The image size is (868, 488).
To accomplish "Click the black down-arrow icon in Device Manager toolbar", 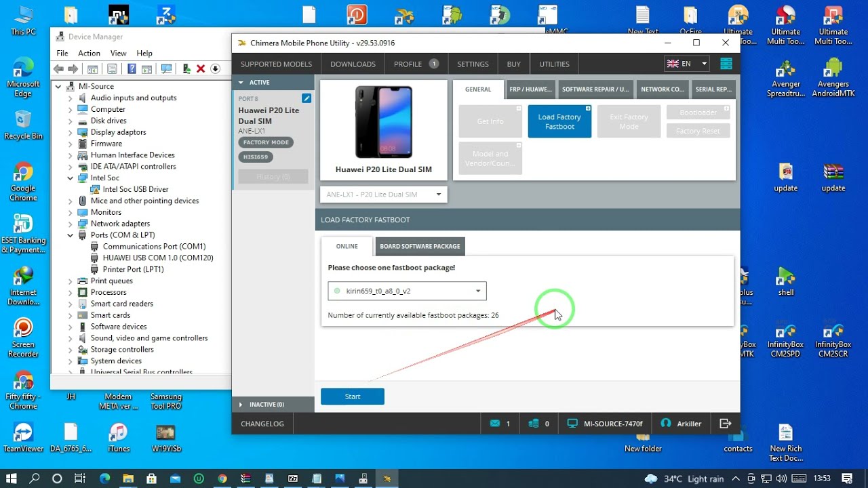I will coord(215,68).
